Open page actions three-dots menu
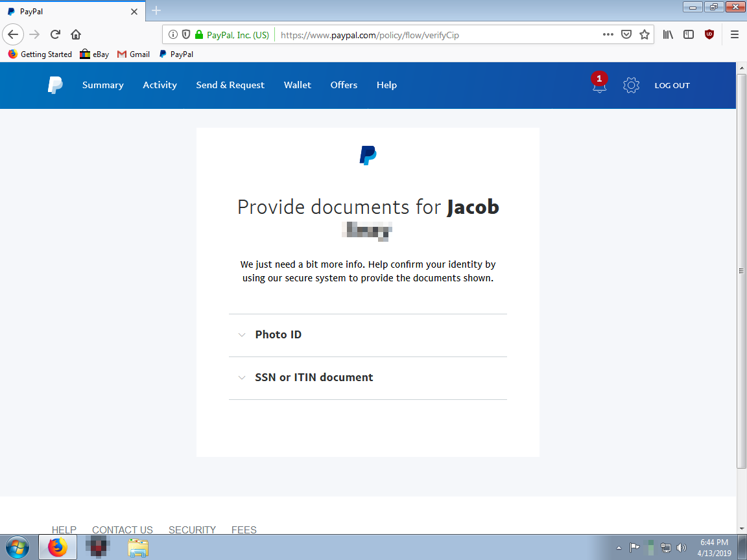 point(608,34)
